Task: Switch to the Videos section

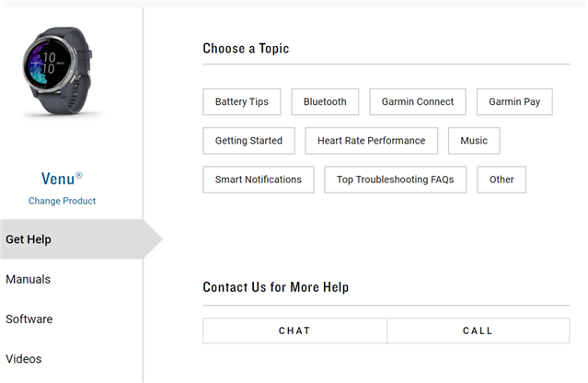Action: [24, 359]
